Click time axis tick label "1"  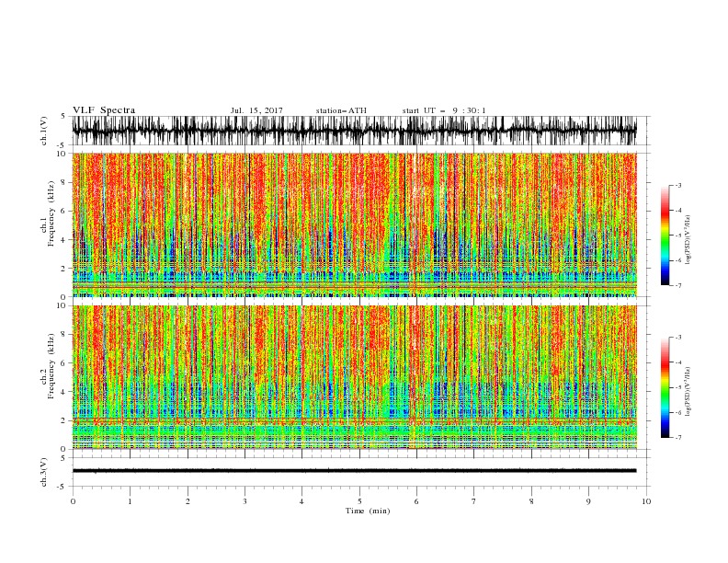tap(130, 501)
